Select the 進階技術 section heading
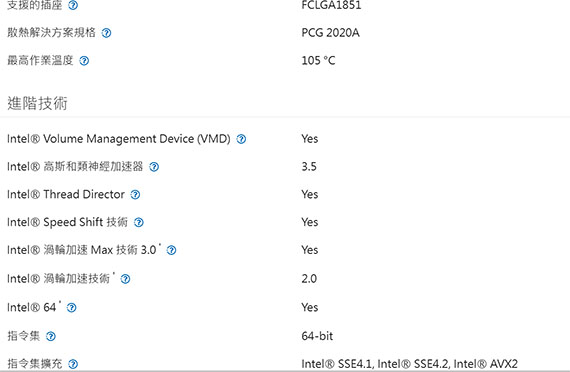 (37, 103)
